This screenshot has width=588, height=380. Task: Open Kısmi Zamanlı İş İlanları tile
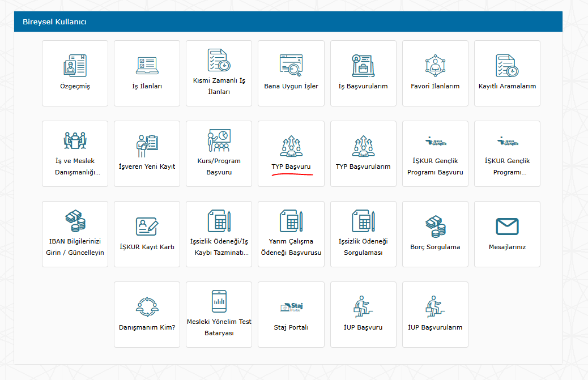pyautogui.click(x=219, y=73)
